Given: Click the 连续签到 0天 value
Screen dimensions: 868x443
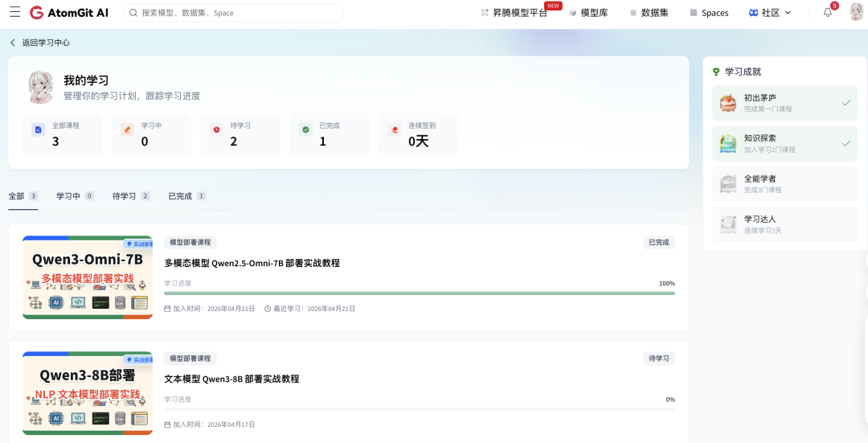Looking at the screenshot, I should tap(419, 142).
